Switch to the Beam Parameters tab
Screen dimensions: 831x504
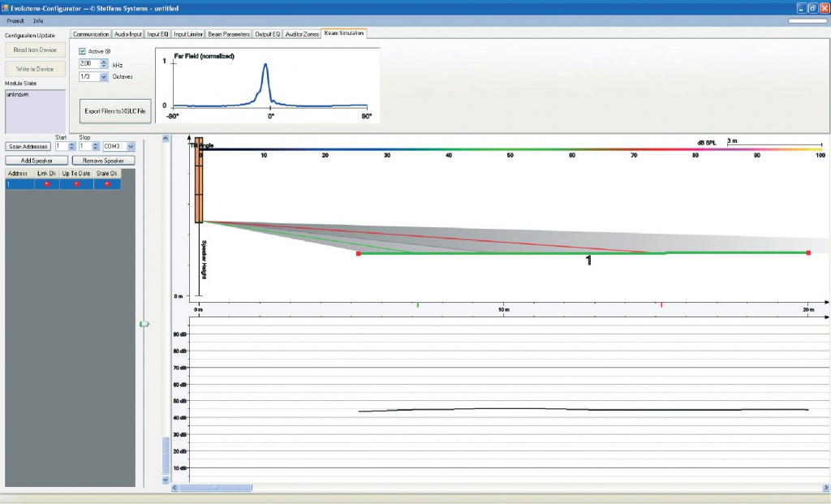(228, 34)
